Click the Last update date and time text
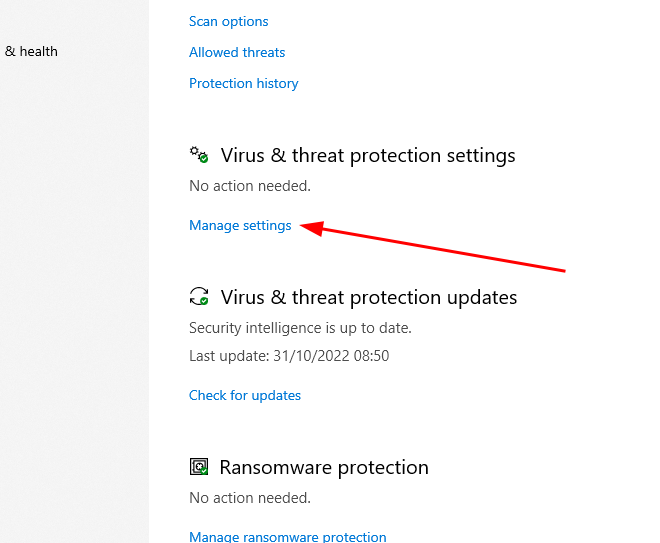 (288, 355)
